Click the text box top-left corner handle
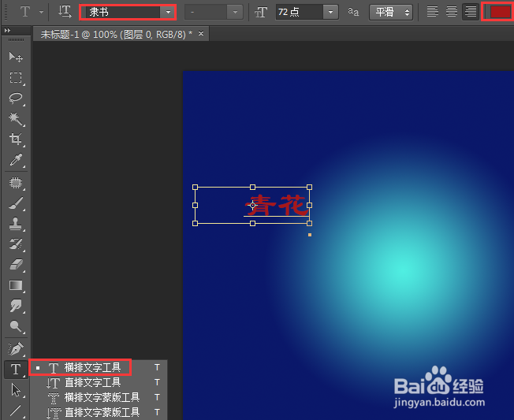This screenshot has width=514, height=420. tap(195, 187)
